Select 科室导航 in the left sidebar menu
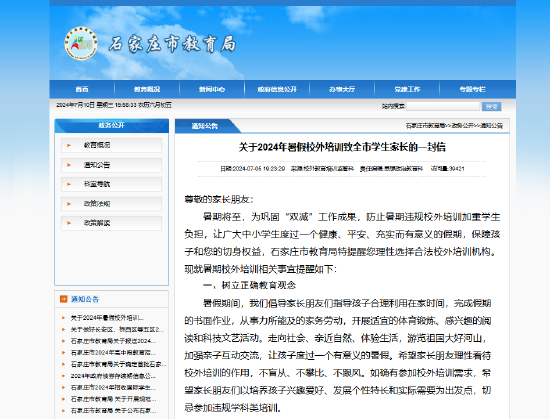This screenshot has width=550, height=419. click(x=112, y=184)
